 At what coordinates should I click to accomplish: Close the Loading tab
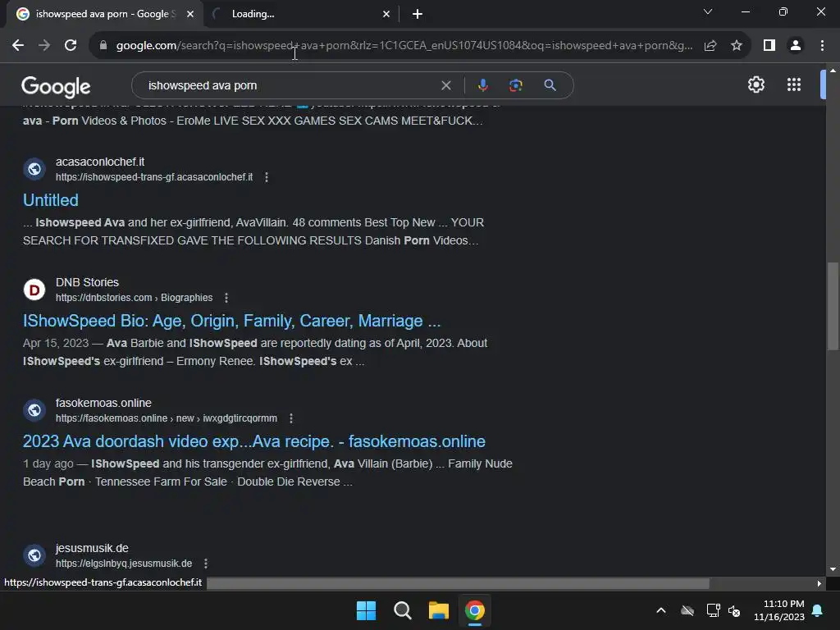pos(386,14)
